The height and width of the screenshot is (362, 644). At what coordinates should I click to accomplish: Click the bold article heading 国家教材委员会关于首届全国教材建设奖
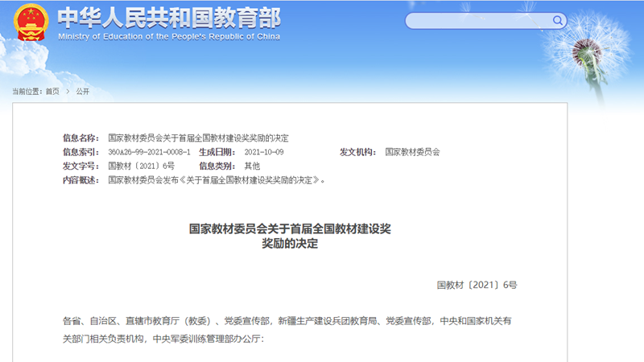[x=290, y=228]
